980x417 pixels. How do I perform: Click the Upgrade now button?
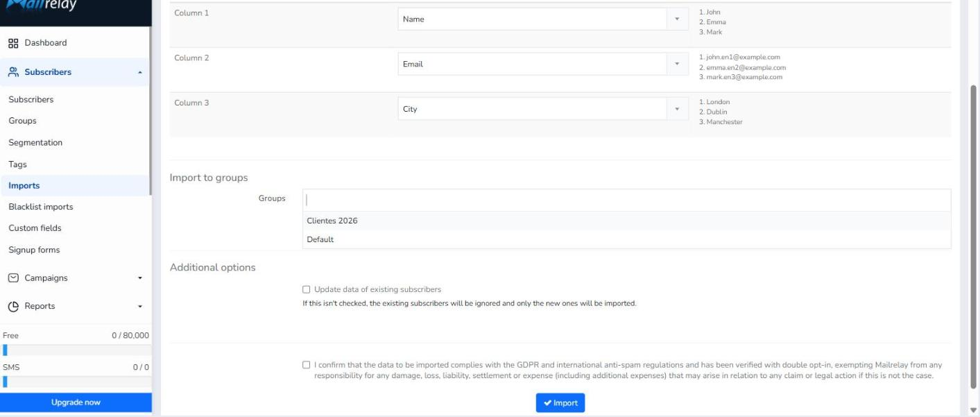pos(76,402)
